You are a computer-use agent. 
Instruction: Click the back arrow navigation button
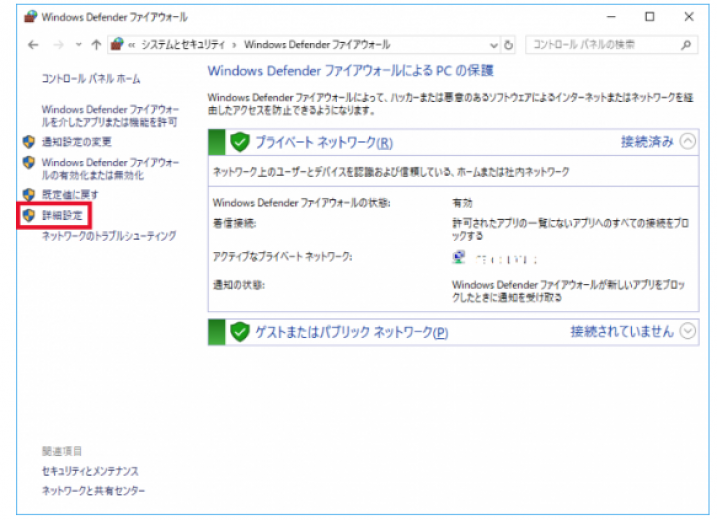(33, 45)
